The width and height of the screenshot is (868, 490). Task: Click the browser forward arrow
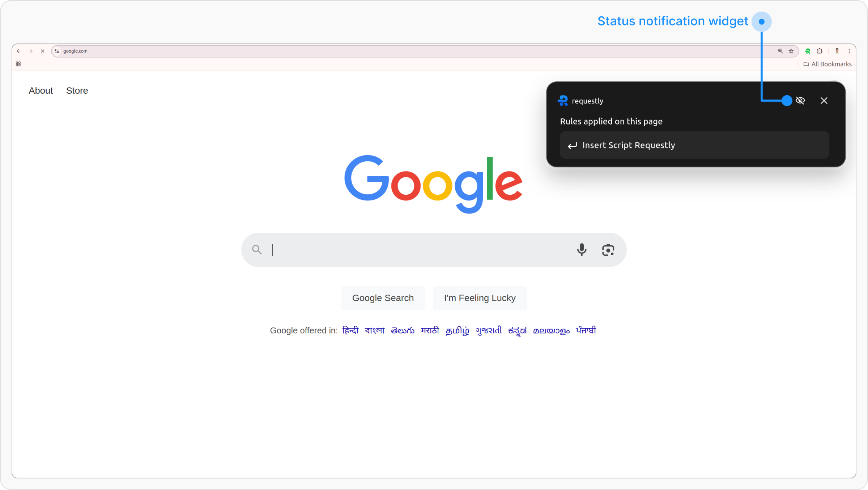31,51
